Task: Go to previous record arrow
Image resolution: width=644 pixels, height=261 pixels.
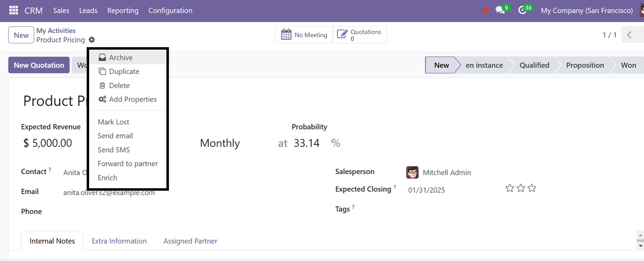Action: (x=629, y=35)
